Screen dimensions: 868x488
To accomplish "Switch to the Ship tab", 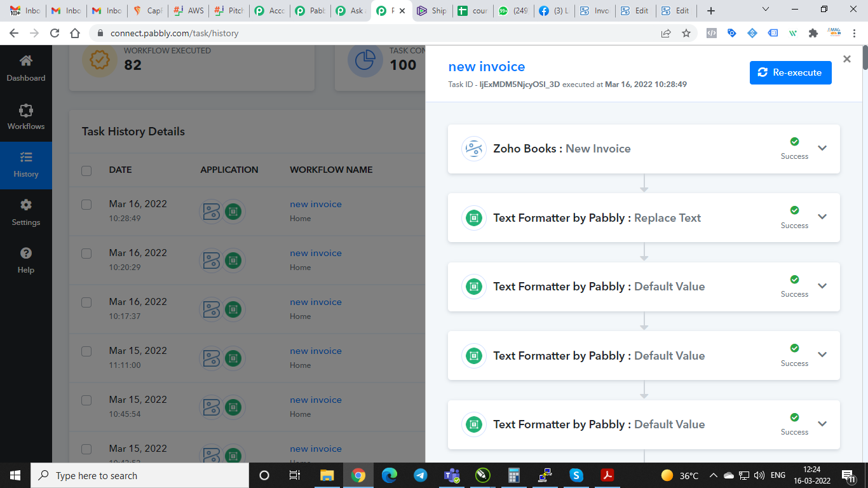I will coord(432,11).
